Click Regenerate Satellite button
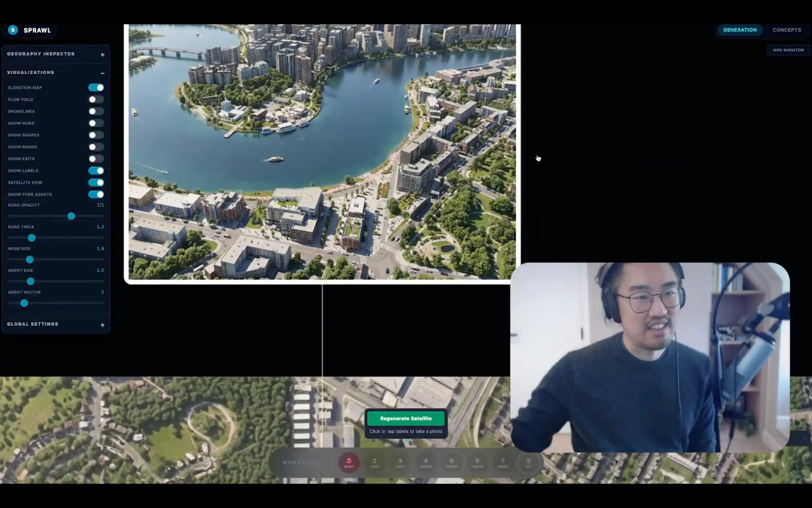 [406, 418]
